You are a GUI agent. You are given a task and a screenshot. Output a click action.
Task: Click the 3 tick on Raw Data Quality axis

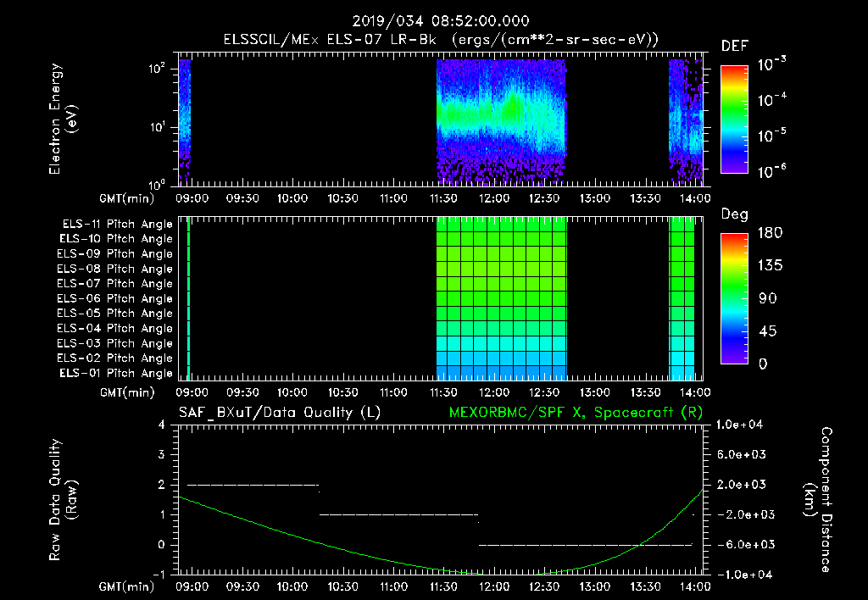click(x=161, y=455)
